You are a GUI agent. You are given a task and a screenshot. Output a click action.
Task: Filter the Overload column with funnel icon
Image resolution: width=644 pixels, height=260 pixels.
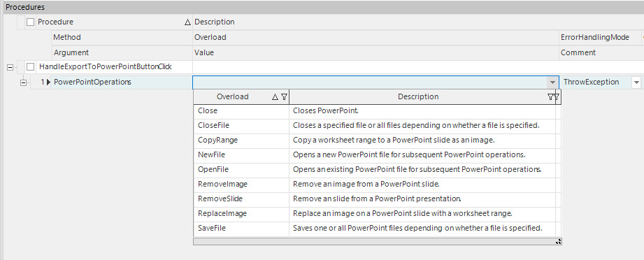pyautogui.click(x=284, y=97)
